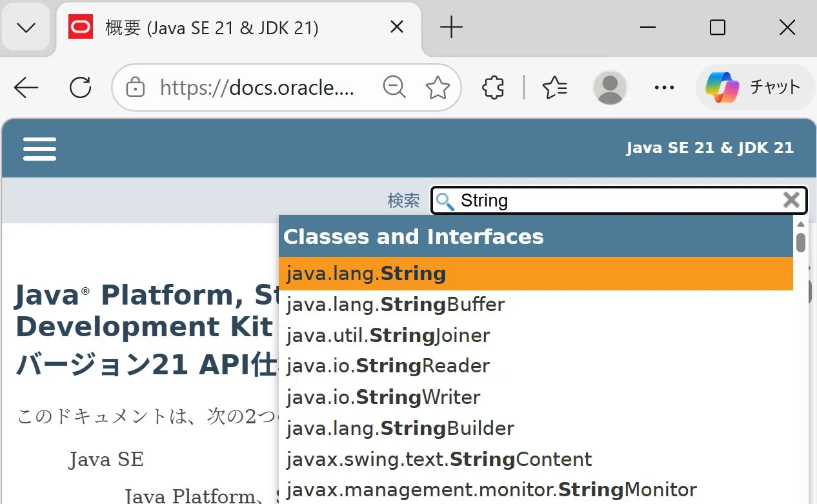Pick java.lang.StringBuilder suggestion

point(536,428)
